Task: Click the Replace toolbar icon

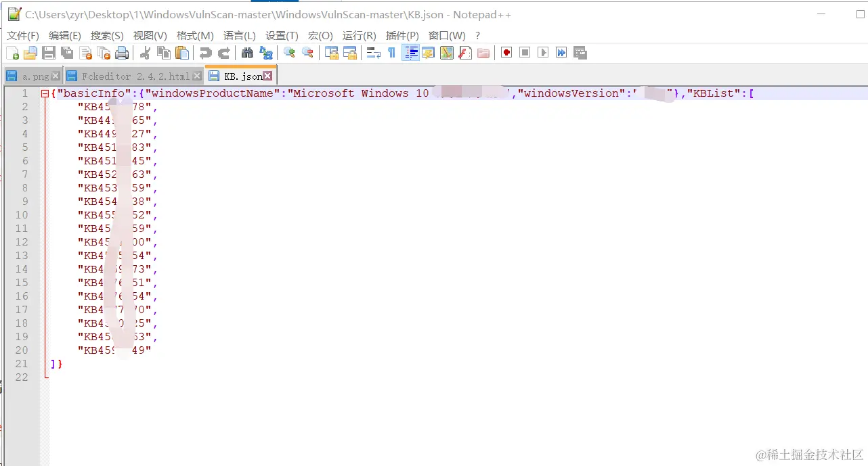Action: (x=266, y=53)
